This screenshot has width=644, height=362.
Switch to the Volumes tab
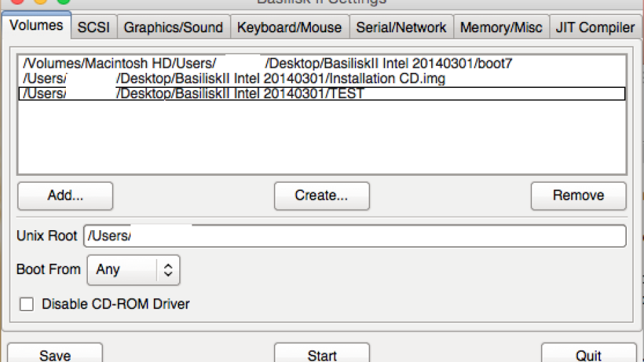point(36,25)
